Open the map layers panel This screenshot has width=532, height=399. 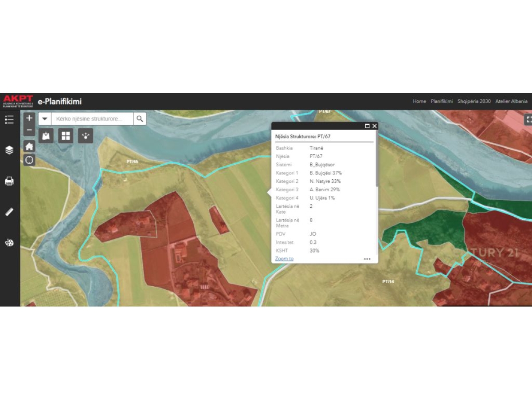click(x=9, y=150)
